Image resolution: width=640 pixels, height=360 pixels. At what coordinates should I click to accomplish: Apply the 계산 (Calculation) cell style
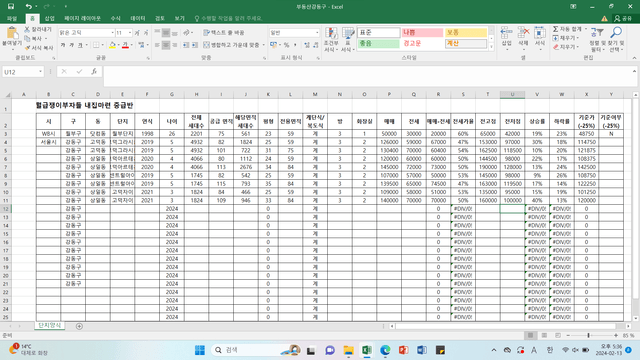tap(466, 43)
